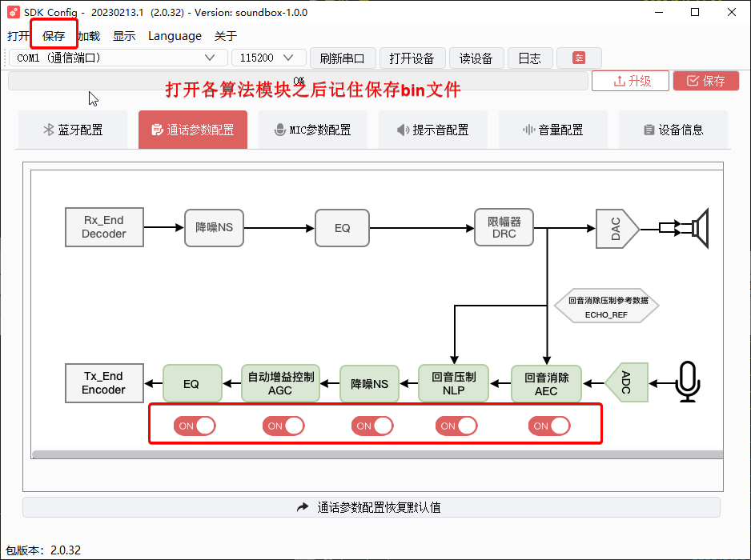
Task: Toggle the AGC auto gain switch
Action: click(283, 426)
